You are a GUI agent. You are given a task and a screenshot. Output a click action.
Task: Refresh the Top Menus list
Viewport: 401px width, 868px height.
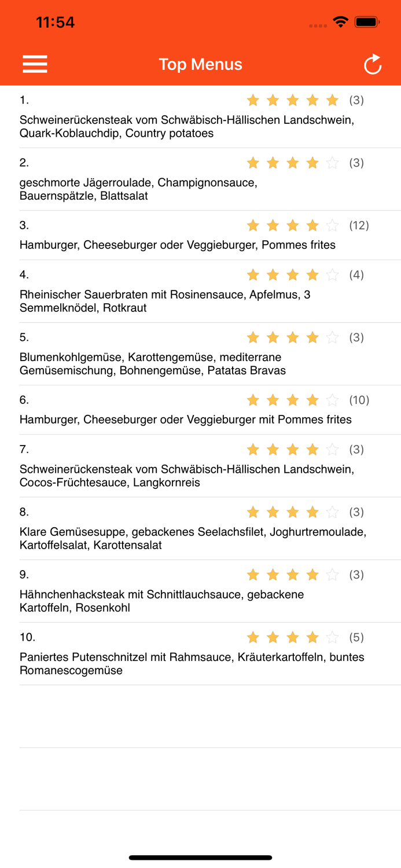pos(372,64)
